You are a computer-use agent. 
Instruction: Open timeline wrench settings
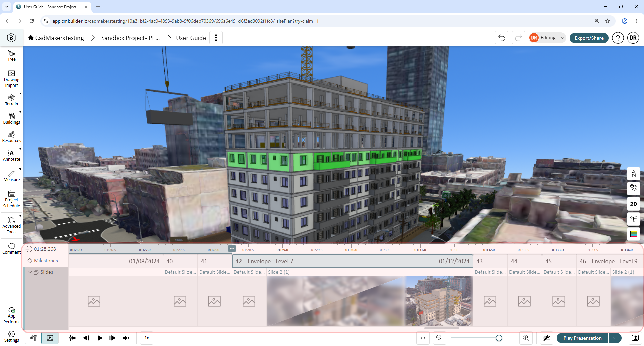point(547,338)
